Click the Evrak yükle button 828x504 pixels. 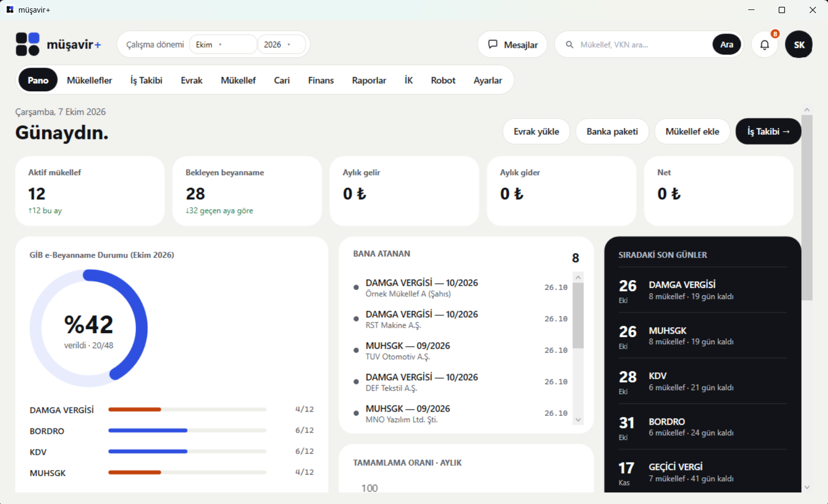536,131
